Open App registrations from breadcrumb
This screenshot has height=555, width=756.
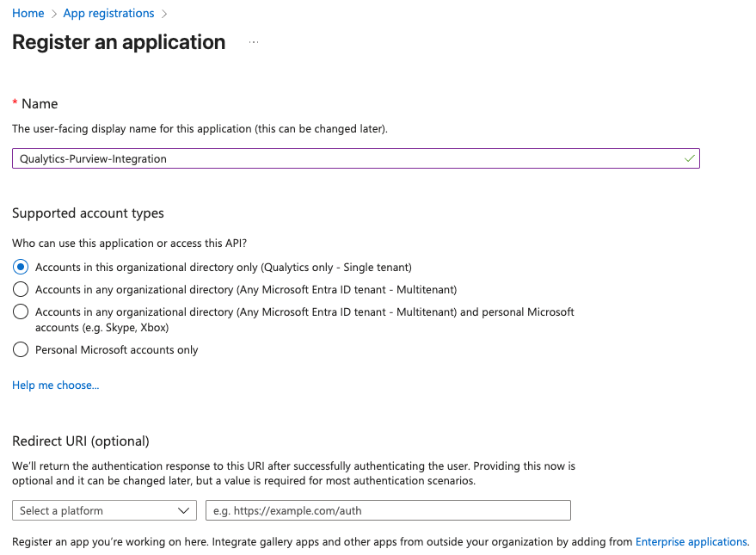click(108, 13)
